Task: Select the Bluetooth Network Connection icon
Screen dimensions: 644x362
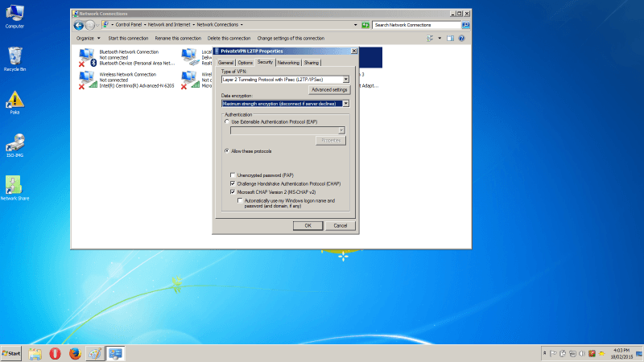Action: [x=85, y=56]
